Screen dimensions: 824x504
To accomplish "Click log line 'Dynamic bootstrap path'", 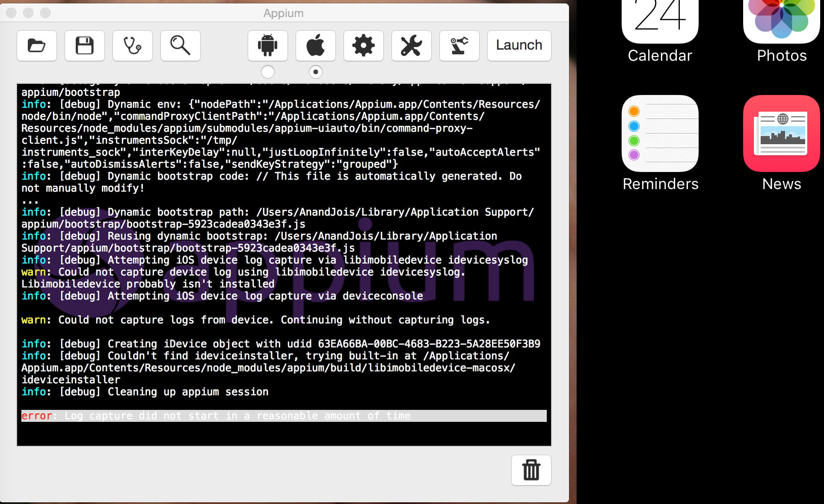I will pos(278,218).
